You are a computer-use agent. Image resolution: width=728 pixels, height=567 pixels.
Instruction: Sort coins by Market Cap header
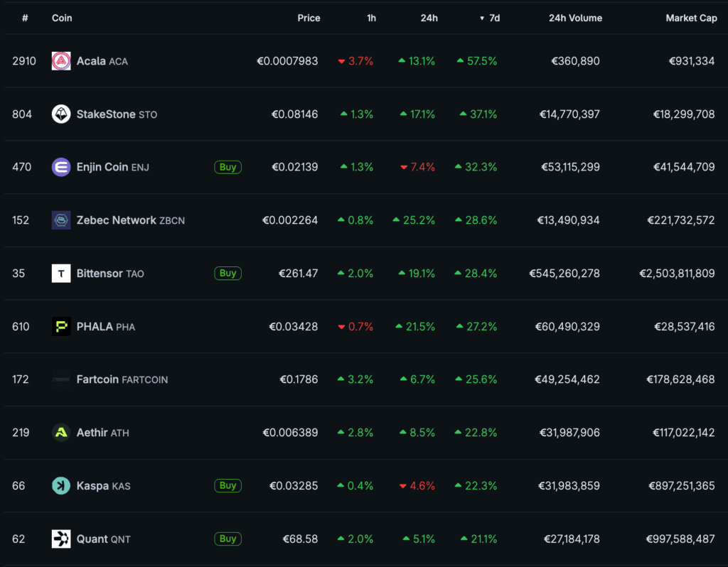691,18
